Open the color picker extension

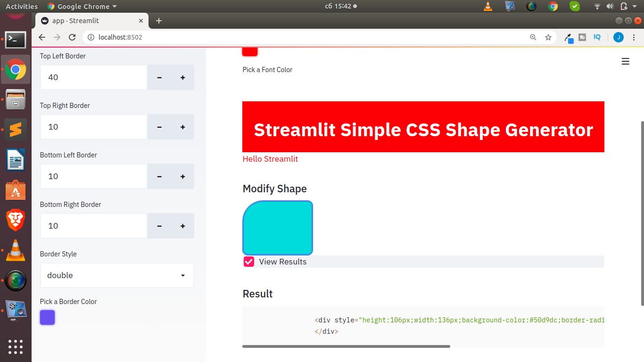569,38
